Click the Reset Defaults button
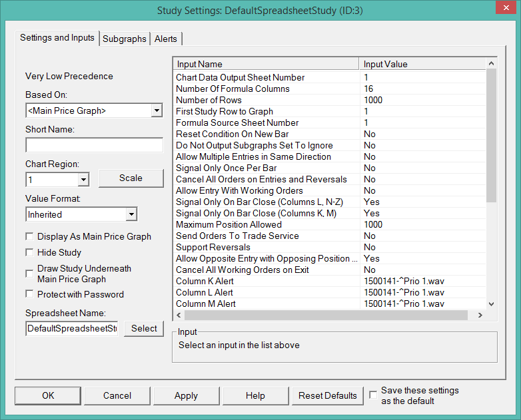The image size is (521, 420). [328, 395]
